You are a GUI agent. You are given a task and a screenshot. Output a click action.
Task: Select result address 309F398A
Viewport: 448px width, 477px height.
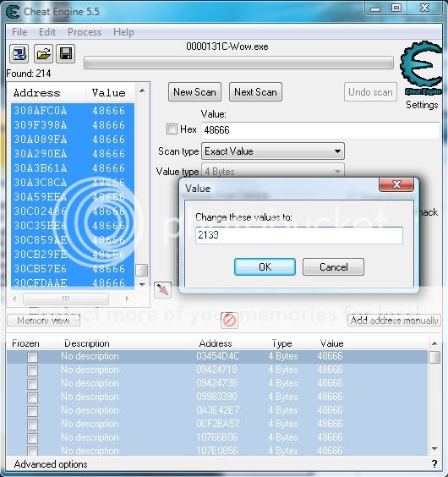point(40,124)
